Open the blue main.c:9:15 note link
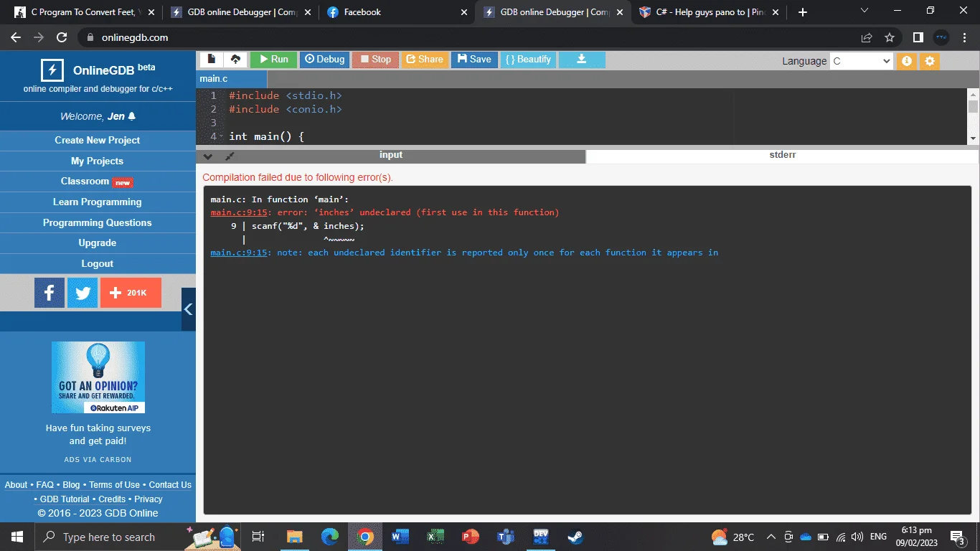This screenshot has width=980, height=551. click(239, 253)
